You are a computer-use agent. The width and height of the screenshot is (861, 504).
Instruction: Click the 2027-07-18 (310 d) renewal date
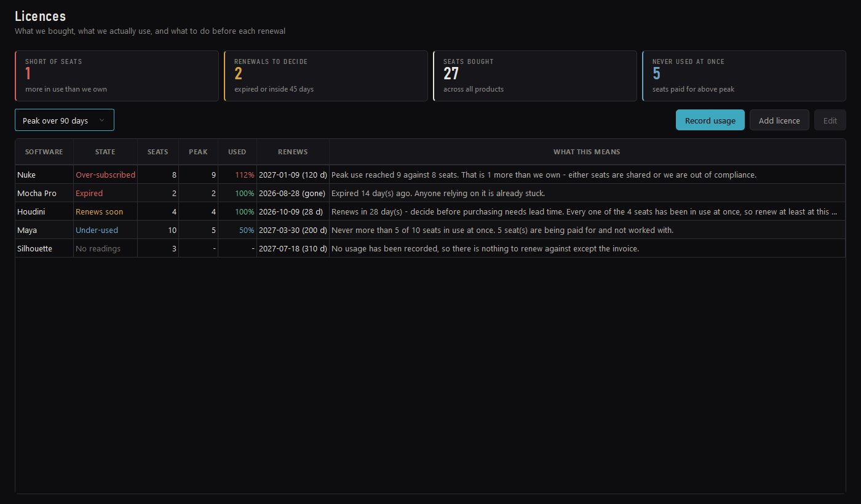click(x=293, y=248)
